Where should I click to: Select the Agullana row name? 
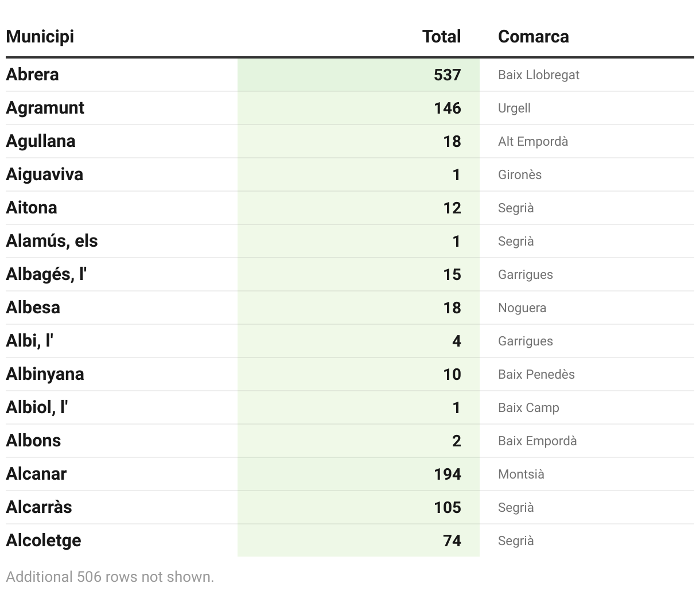(x=41, y=142)
